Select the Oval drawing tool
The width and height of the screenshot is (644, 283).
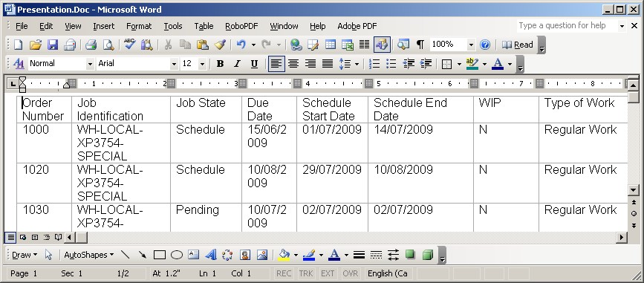point(177,255)
